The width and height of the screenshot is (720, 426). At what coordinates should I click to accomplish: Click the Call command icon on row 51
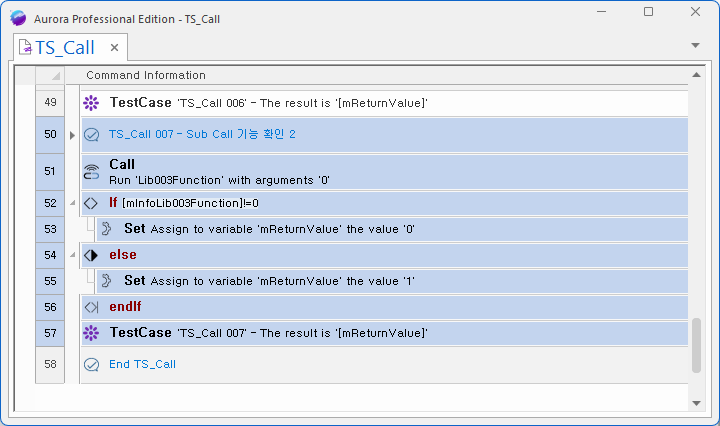[91, 172]
